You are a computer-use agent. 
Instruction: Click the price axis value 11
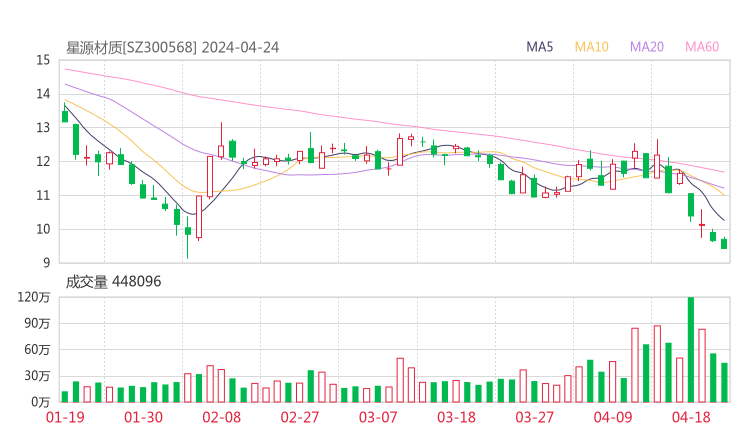tap(43, 195)
